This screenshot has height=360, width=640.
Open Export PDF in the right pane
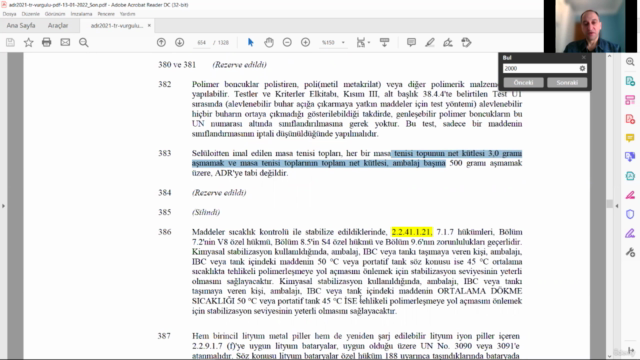click(630, 81)
